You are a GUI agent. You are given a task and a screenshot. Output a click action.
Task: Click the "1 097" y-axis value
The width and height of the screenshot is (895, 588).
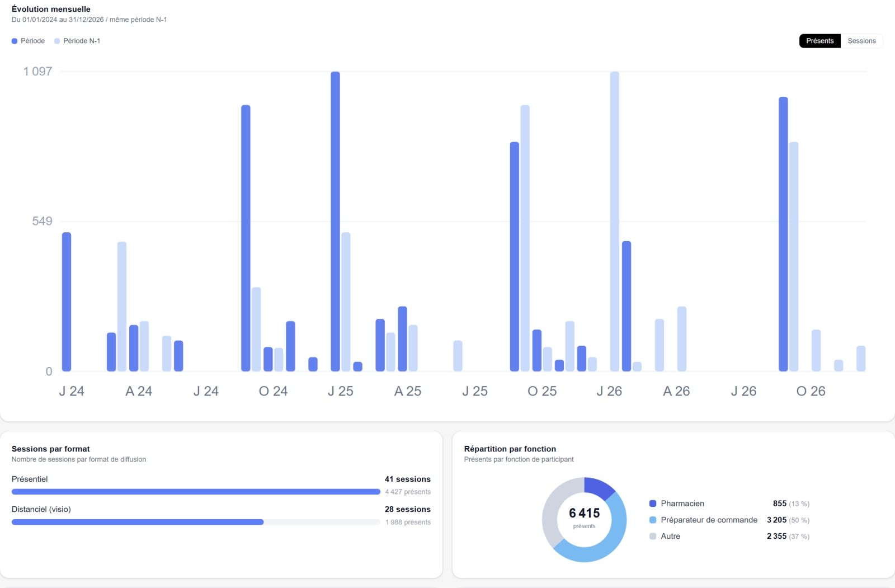[37, 72]
